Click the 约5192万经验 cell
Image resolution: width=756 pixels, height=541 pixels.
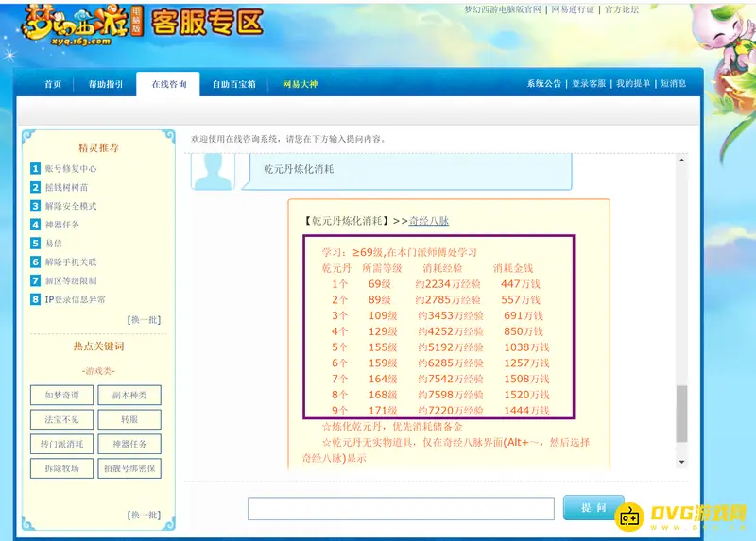pos(451,347)
